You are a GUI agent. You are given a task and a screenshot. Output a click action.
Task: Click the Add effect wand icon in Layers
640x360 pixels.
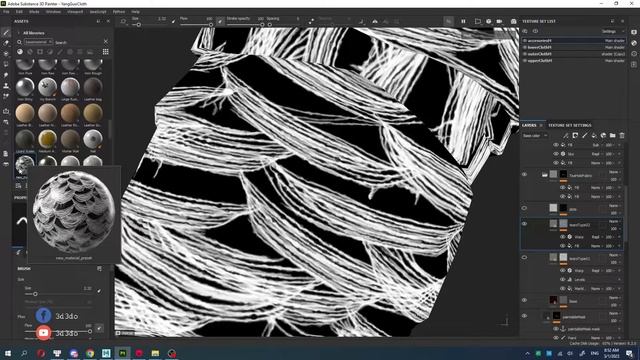[566, 136]
